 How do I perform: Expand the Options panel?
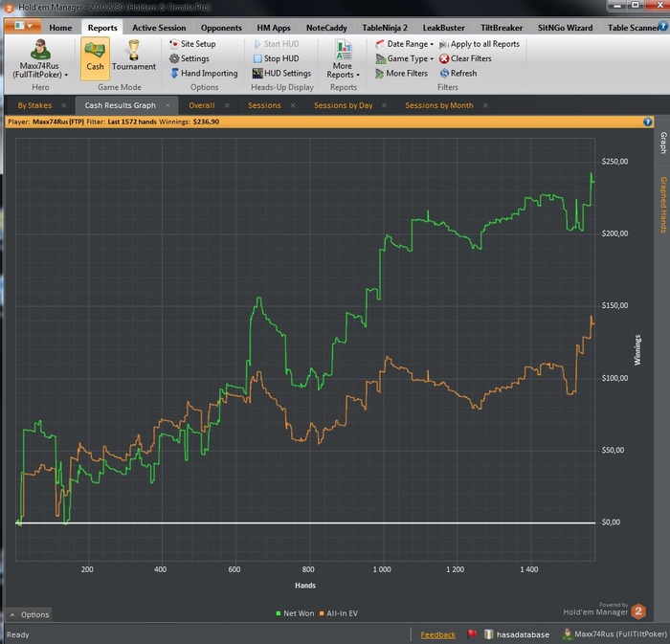click(29, 614)
